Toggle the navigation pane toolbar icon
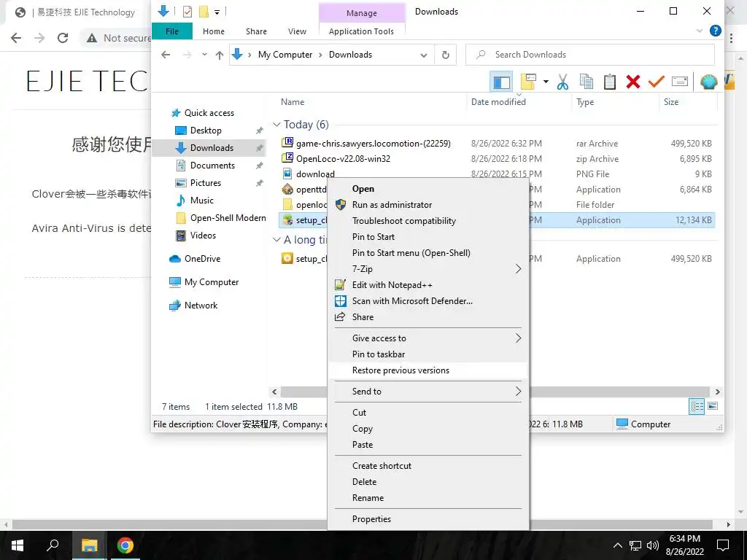The width and height of the screenshot is (747, 560). point(501,82)
